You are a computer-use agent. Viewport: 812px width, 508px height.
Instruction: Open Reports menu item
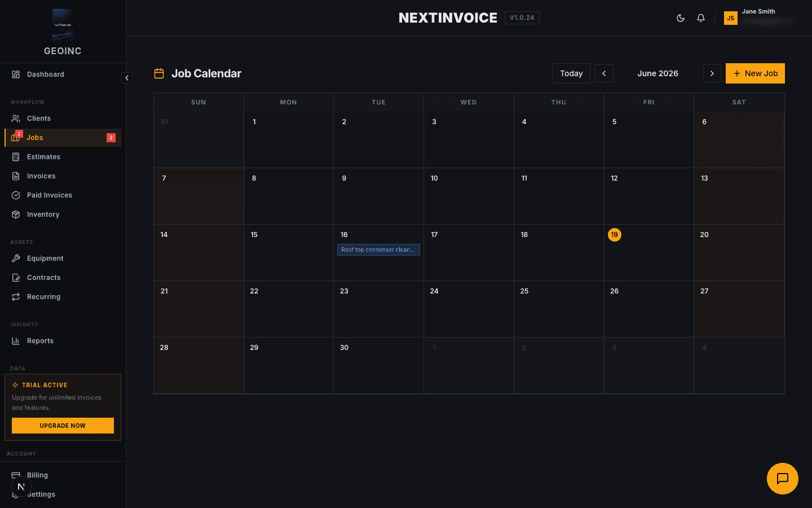tap(63, 341)
